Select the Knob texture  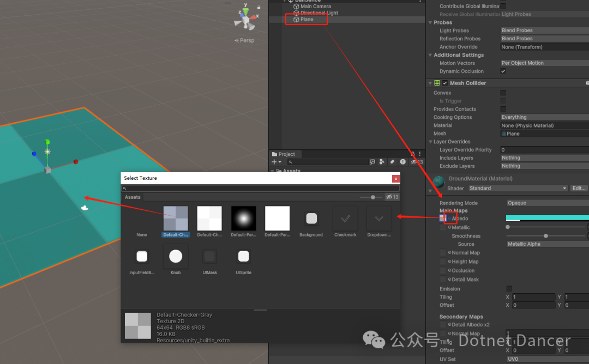176,260
